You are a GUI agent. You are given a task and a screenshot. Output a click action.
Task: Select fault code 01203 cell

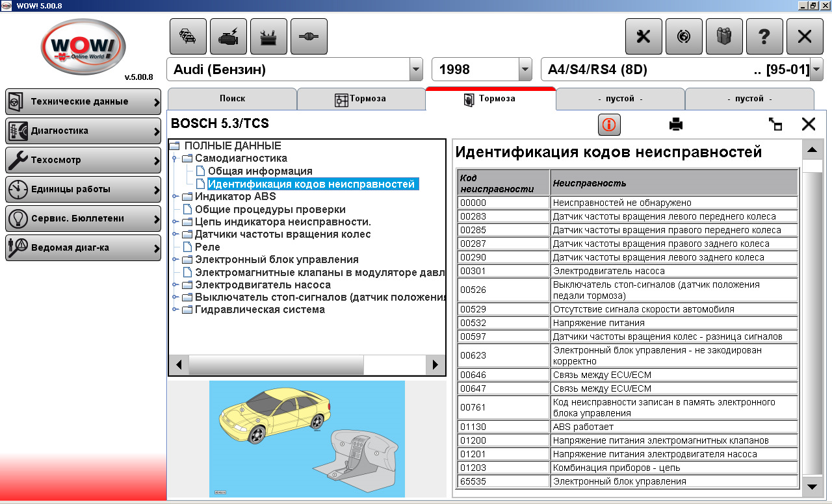pos(503,468)
